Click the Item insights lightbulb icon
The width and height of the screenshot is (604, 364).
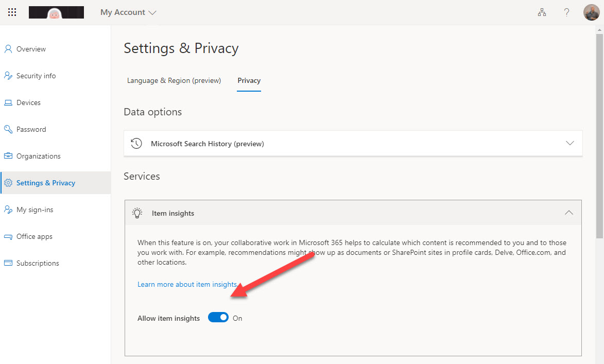coord(137,213)
